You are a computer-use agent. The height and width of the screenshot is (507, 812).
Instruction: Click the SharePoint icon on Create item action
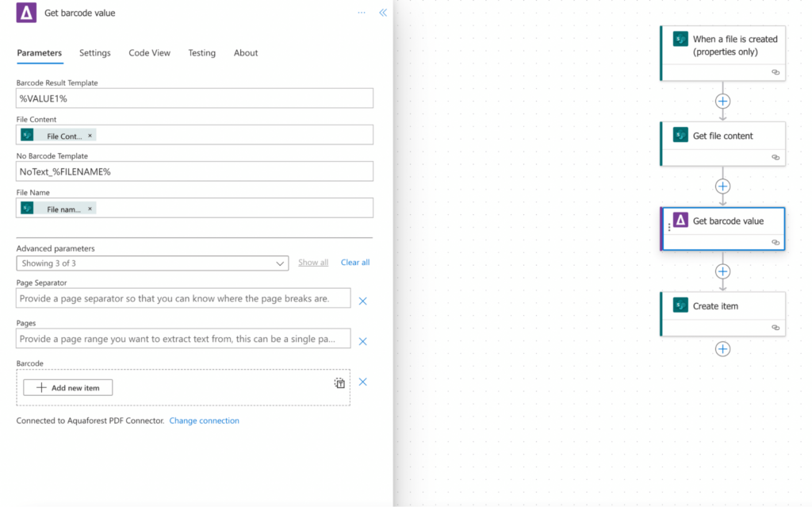[679, 305]
